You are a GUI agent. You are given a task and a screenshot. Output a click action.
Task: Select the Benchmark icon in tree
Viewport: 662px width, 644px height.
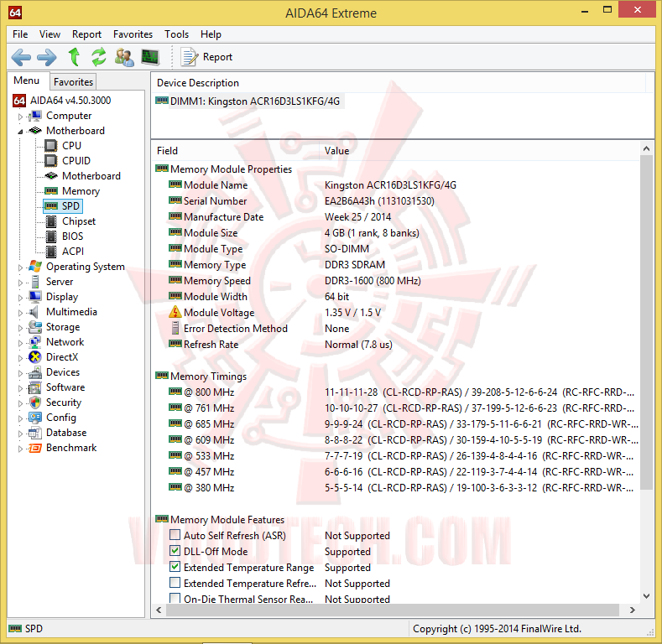(35, 448)
